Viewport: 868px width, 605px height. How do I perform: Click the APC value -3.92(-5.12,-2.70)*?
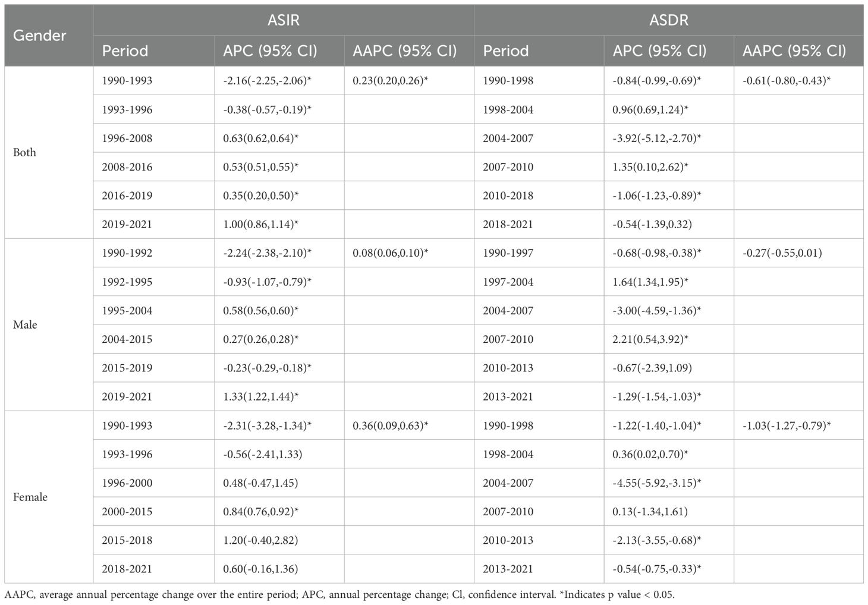pos(656,138)
